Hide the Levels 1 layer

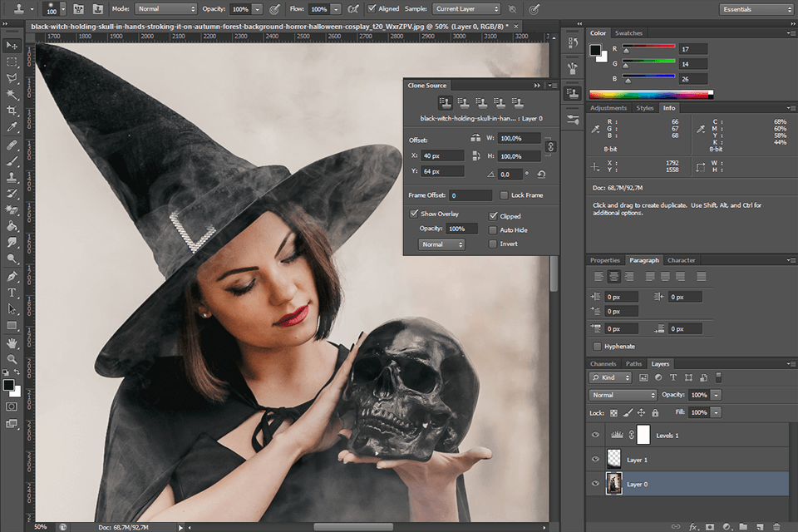pyautogui.click(x=595, y=435)
